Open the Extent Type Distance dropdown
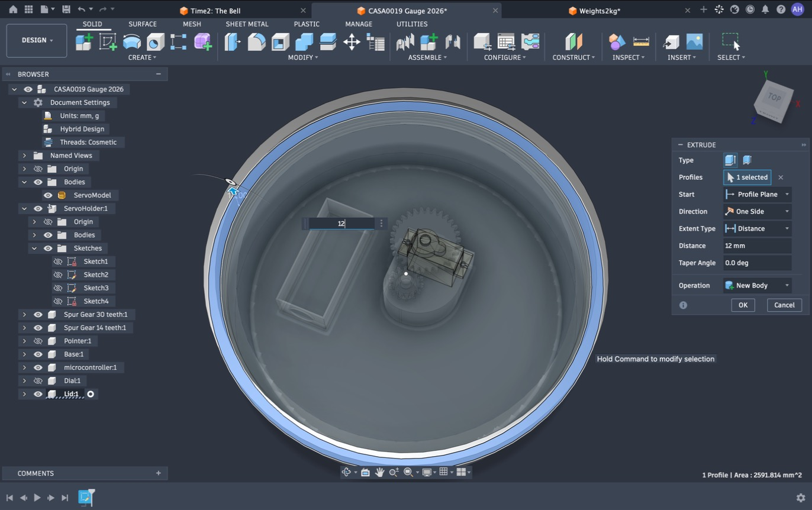 tap(758, 228)
